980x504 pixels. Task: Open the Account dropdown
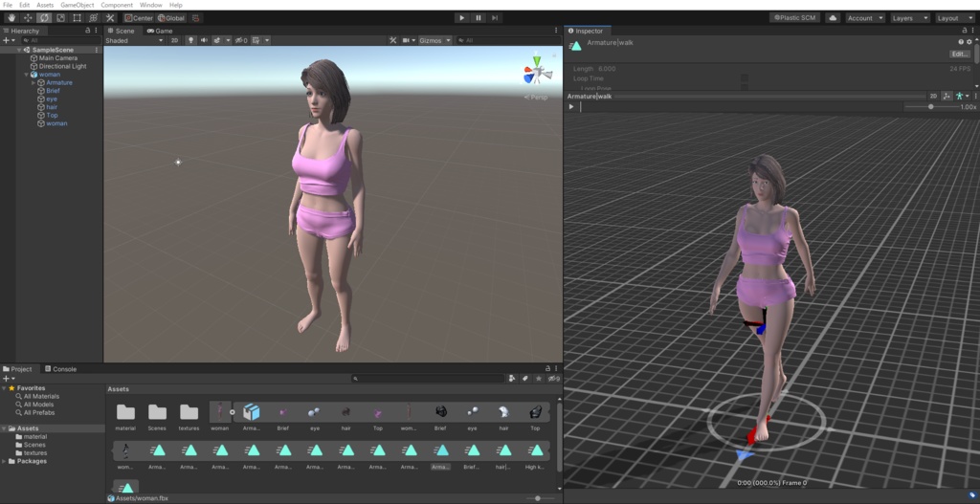865,18
